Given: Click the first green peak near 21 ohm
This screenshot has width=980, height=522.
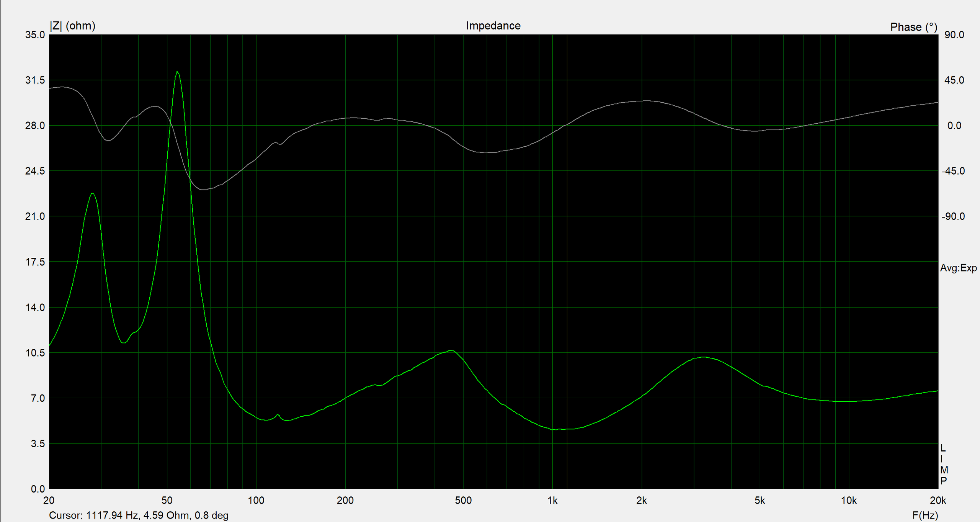Looking at the screenshot, I should (x=92, y=194).
